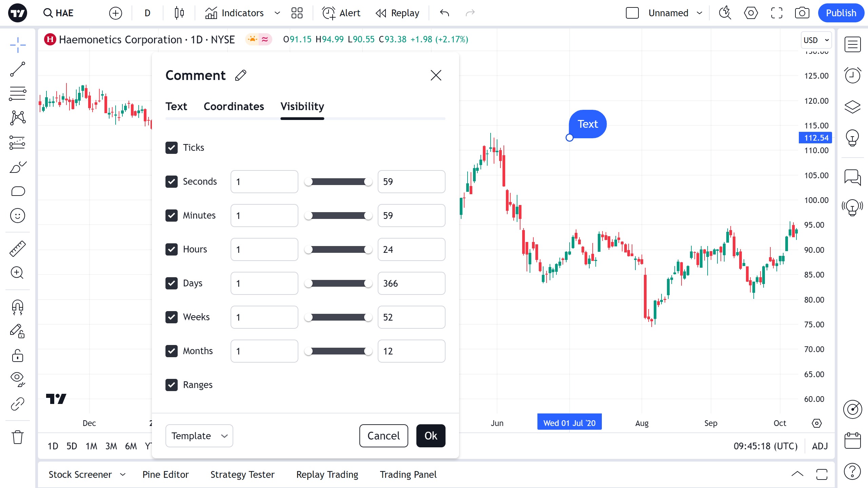Open the emoji icons tool

[x=18, y=216]
